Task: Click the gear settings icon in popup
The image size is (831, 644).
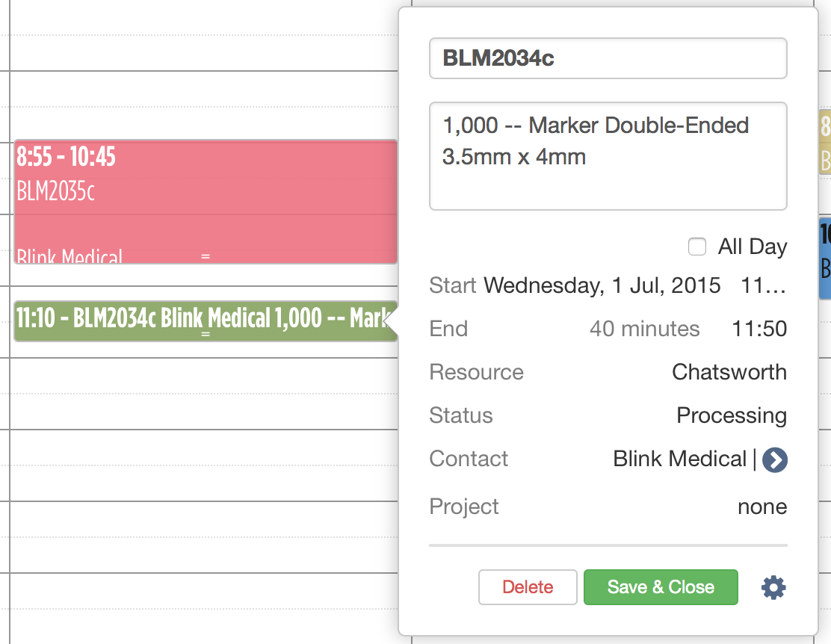Action: [x=773, y=588]
